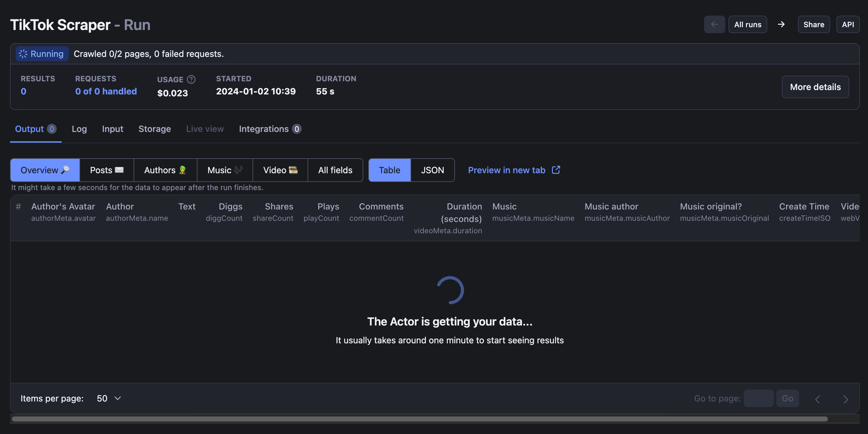Select the All fields view option

pyautogui.click(x=335, y=170)
